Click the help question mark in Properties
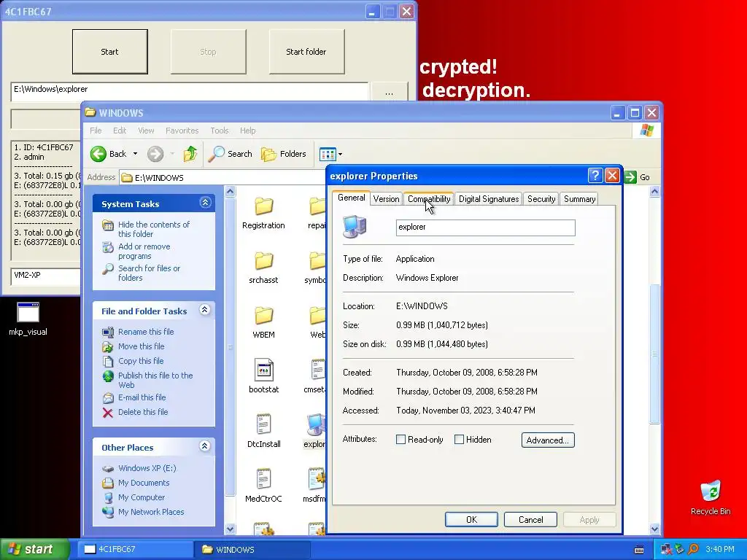The height and width of the screenshot is (560, 747). [595, 176]
